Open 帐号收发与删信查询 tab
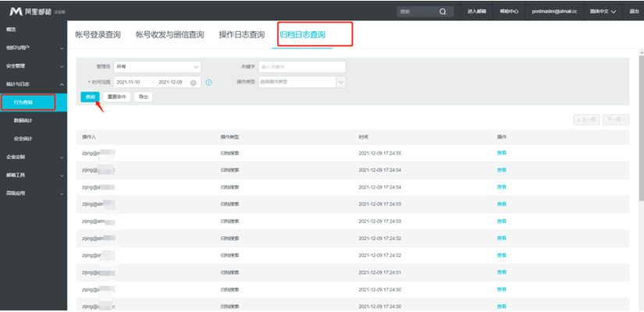Viewport: 644px width, 312px height. click(169, 35)
